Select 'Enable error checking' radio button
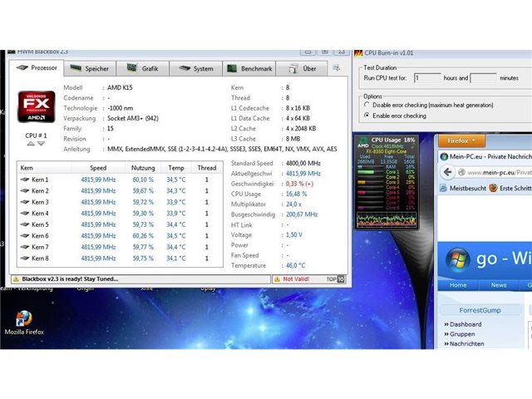The height and width of the screenshot is (399, 532). 367,116
